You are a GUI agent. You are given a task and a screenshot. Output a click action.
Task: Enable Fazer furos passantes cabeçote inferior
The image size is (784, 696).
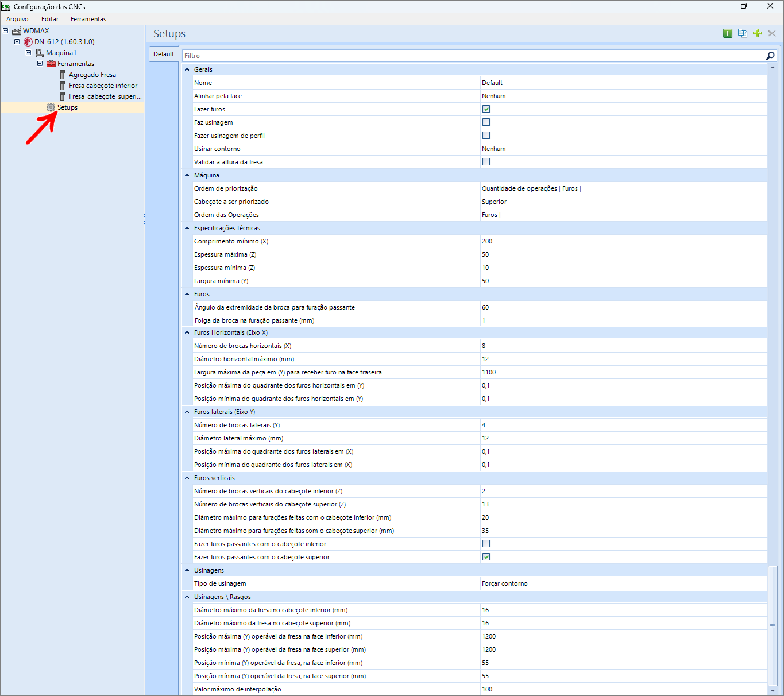(486, 544)
